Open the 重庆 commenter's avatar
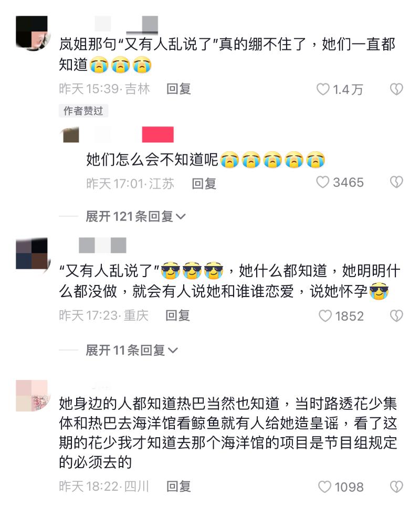The image size is (420, 507). (31, 254)
